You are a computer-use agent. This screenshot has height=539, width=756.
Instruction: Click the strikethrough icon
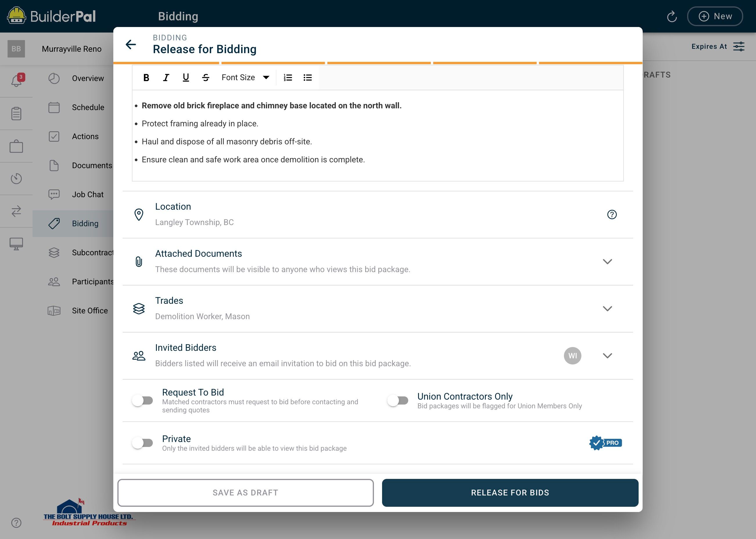(205, 78)
